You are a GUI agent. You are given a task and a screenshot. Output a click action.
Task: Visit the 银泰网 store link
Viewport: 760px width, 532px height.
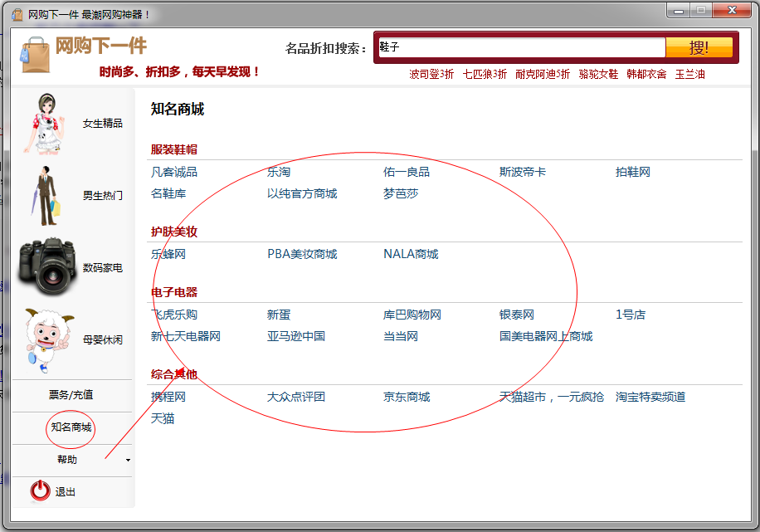[x=517, y=315]
